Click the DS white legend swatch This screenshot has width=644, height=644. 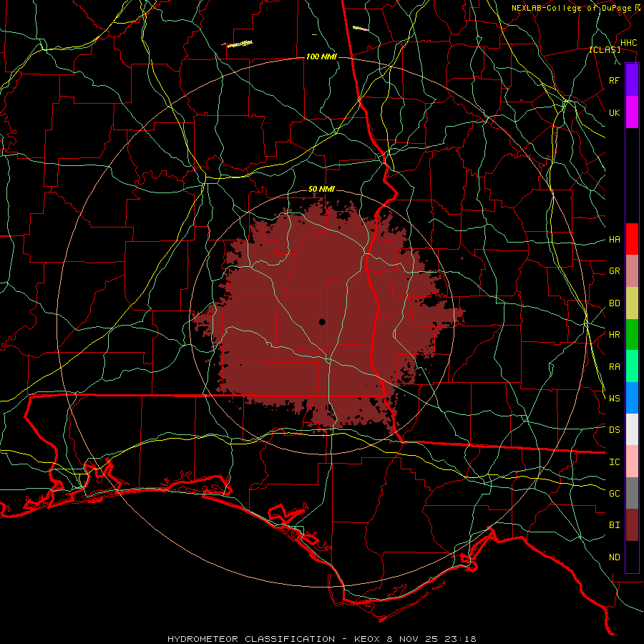coord(632,429)
